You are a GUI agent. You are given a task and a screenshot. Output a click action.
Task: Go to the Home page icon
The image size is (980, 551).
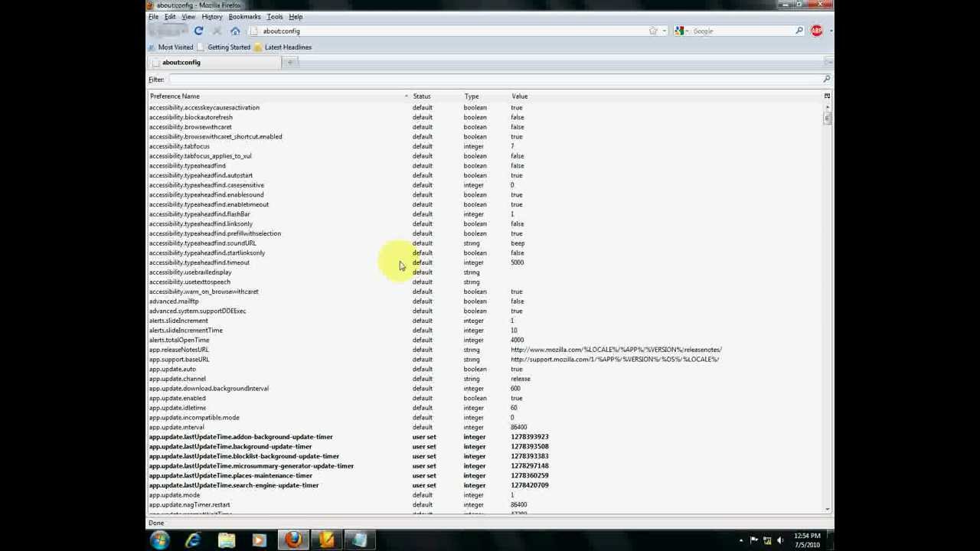[235, 31]
